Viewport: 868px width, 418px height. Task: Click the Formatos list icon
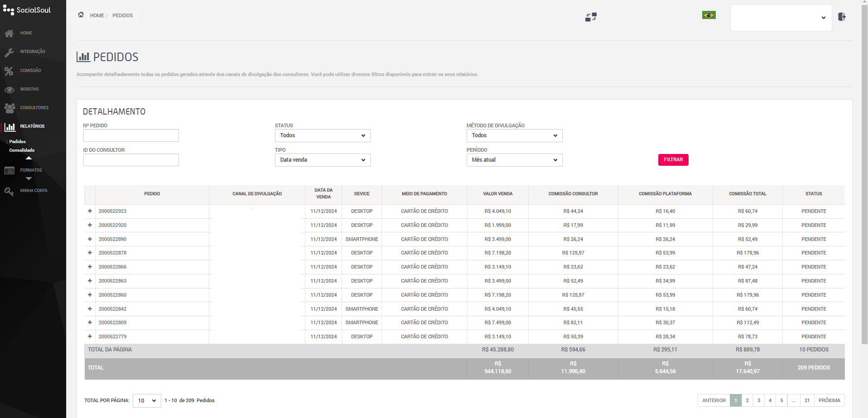point(9,171)
